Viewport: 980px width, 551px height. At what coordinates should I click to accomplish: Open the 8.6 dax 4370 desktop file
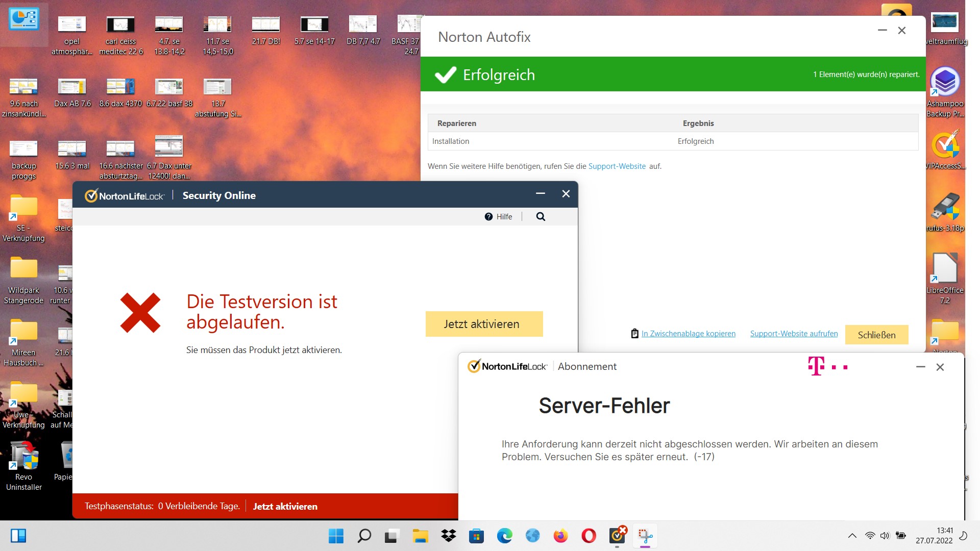pyautogui.click(x=120, y=92)
